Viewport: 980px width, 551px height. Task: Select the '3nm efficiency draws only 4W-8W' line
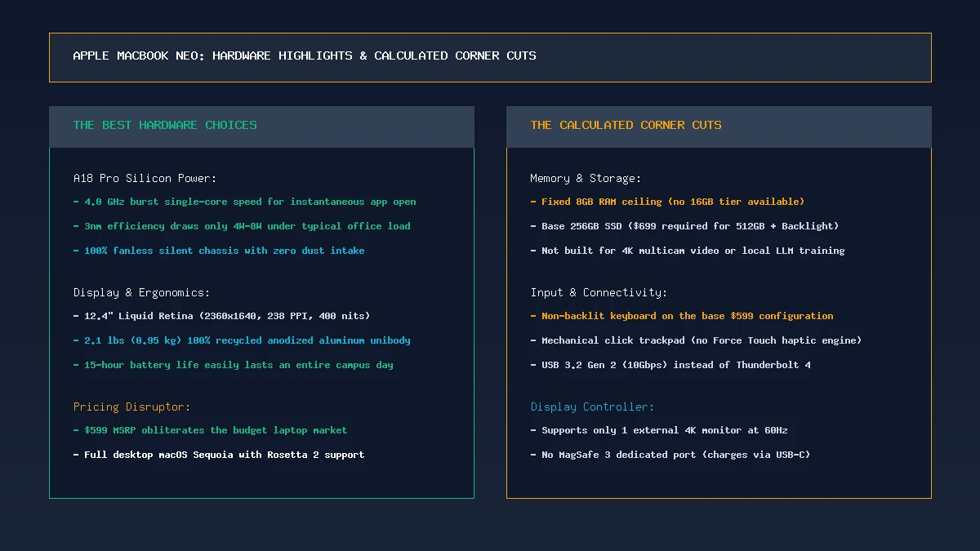[x=242, y=226]
